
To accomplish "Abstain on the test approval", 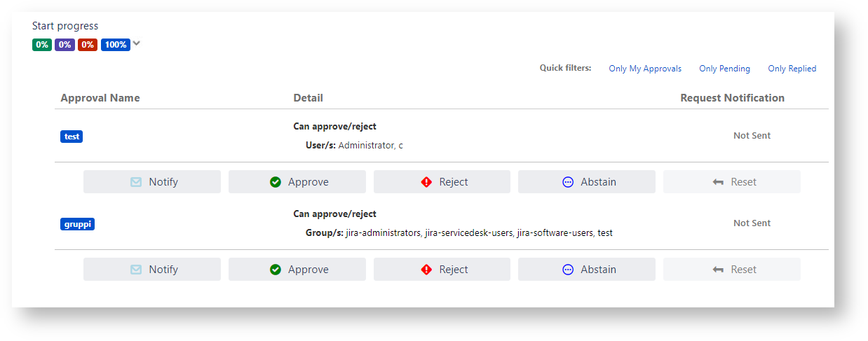I will (x=587, y=182).
